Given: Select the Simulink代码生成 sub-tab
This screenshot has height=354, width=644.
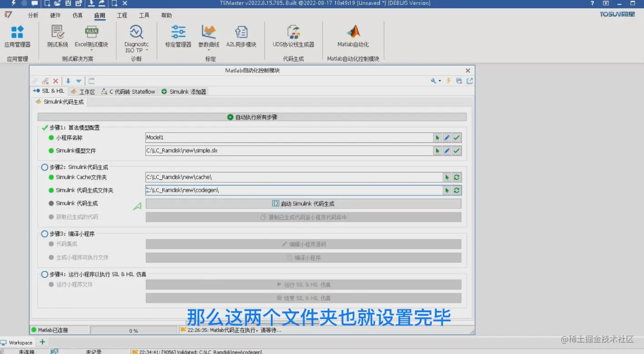Looking at the screenshot, I should click(60, 102).
